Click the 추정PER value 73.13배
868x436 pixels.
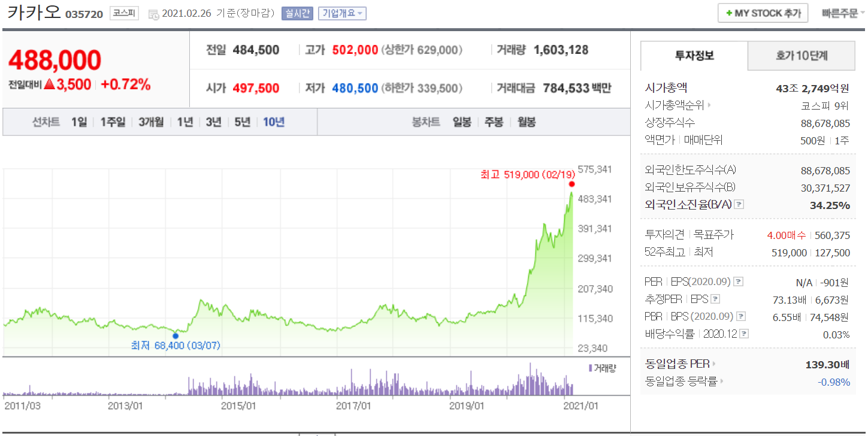pyautogui.click(x=788, y=299)
